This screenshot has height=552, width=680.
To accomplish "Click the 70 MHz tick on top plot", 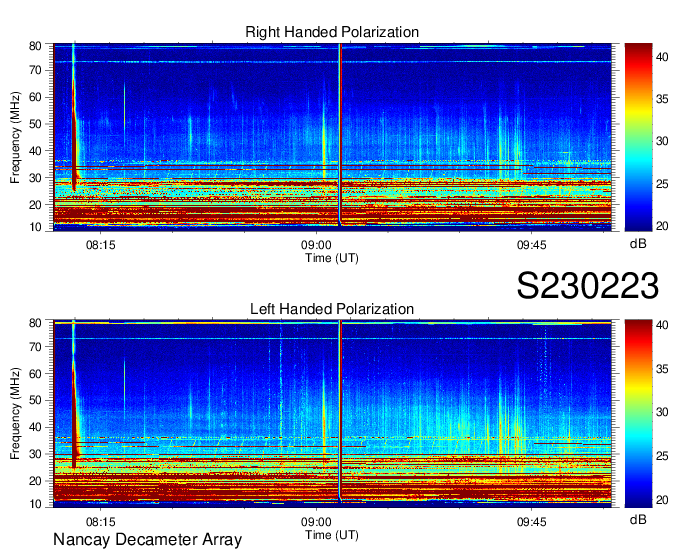I will (35, 70).
